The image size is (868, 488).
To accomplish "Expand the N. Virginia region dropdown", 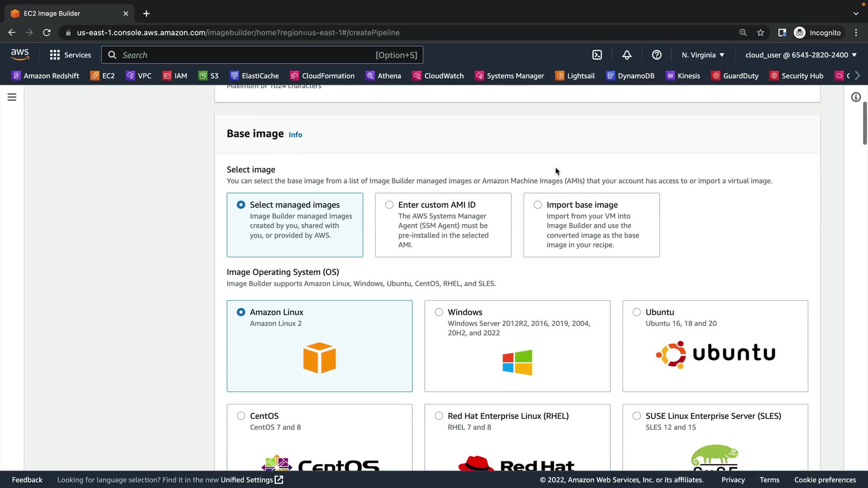I will pos(703,55).
